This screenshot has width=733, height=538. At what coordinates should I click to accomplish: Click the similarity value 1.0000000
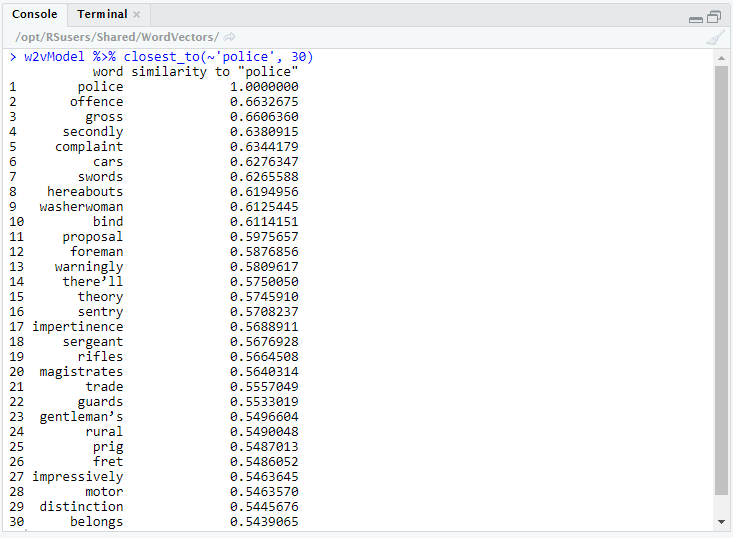click(264, 87)
